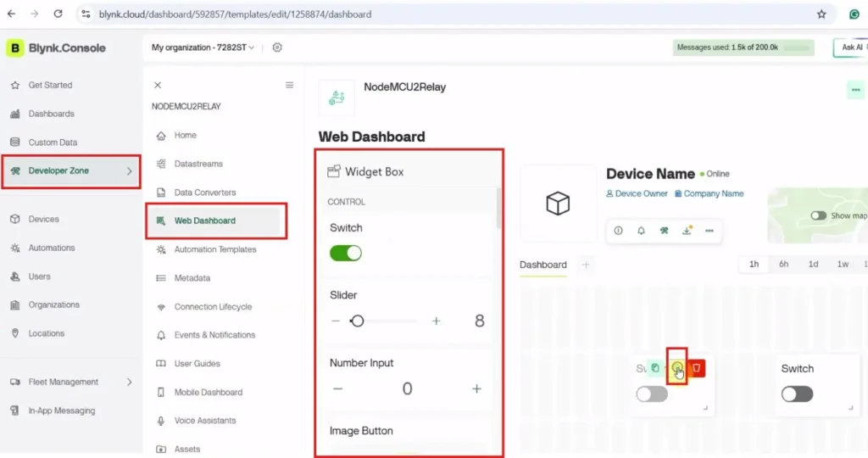Click the Device Owner link
Image resolution: width=868 pixels, height=458 pixels.
[637, 194]
